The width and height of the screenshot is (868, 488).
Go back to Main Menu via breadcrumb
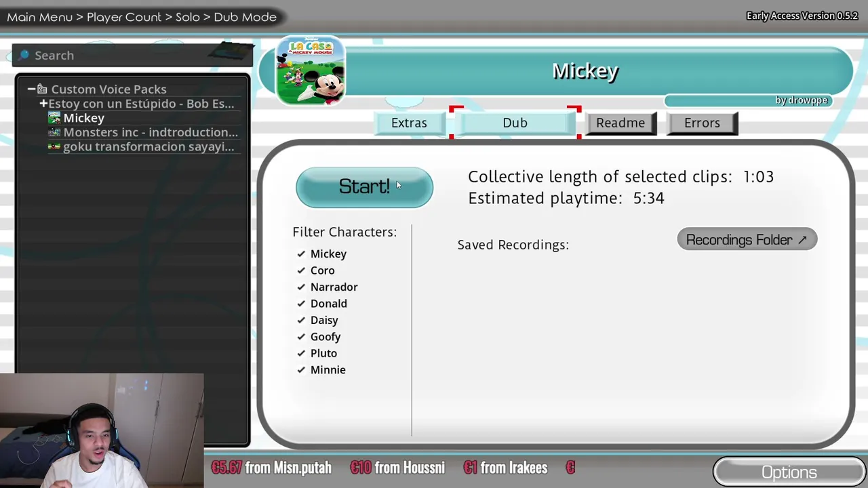(39, 17)
